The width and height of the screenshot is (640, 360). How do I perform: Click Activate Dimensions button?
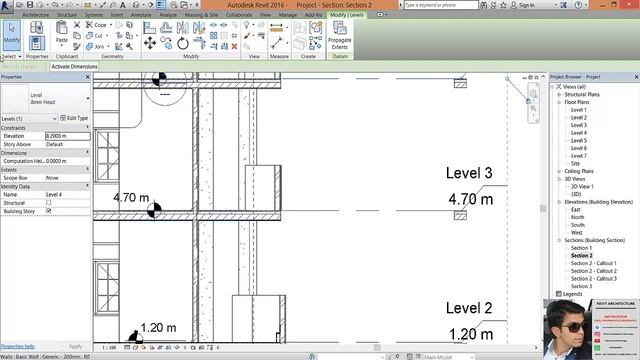74,66
